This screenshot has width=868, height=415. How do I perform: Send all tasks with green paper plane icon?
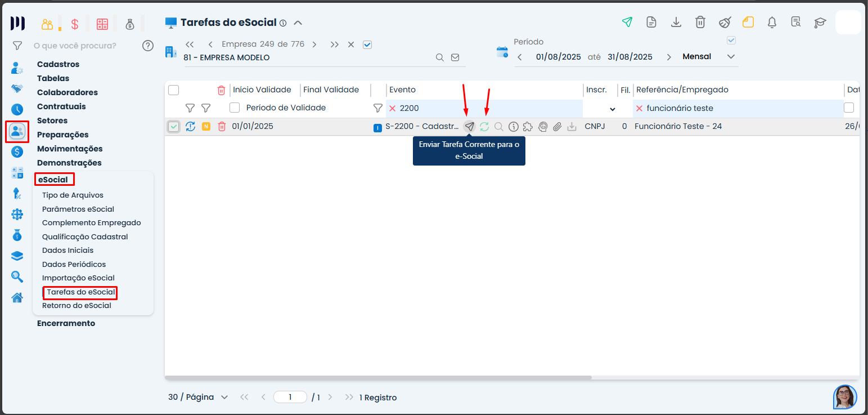pyautogui.click(x=627, y=23)
